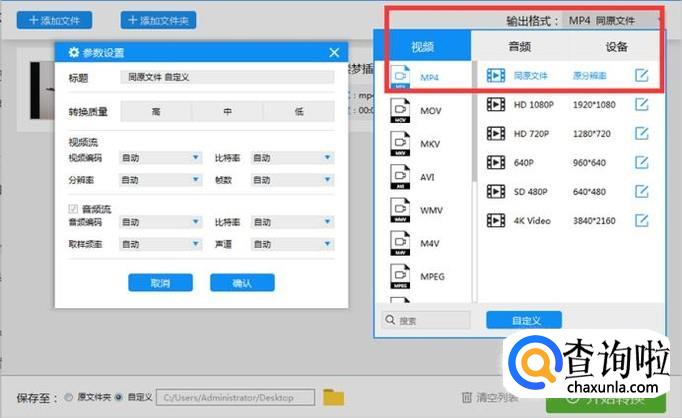This screenshot has width=682, height=418.
Task: Toggle the 音频流 checkbox
Action: 72,208
